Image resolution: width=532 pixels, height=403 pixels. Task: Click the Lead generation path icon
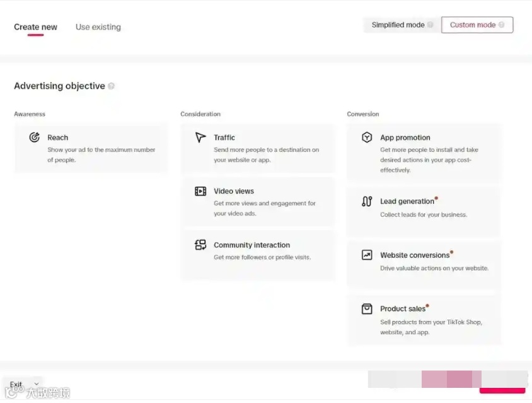tap(367, 202)
